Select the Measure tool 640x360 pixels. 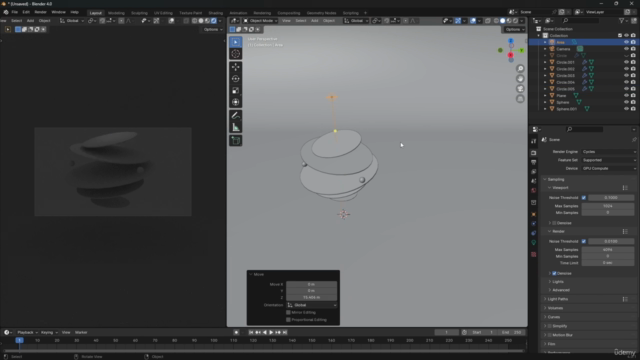[236, 128]
